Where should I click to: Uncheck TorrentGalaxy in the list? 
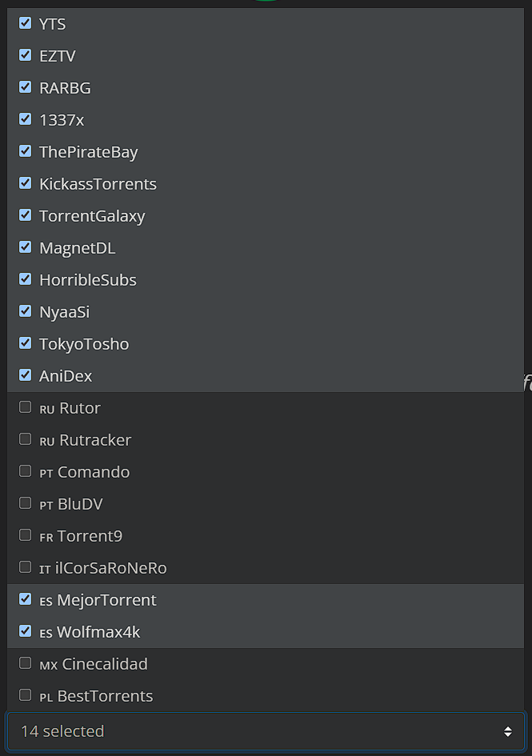(25, 215)
